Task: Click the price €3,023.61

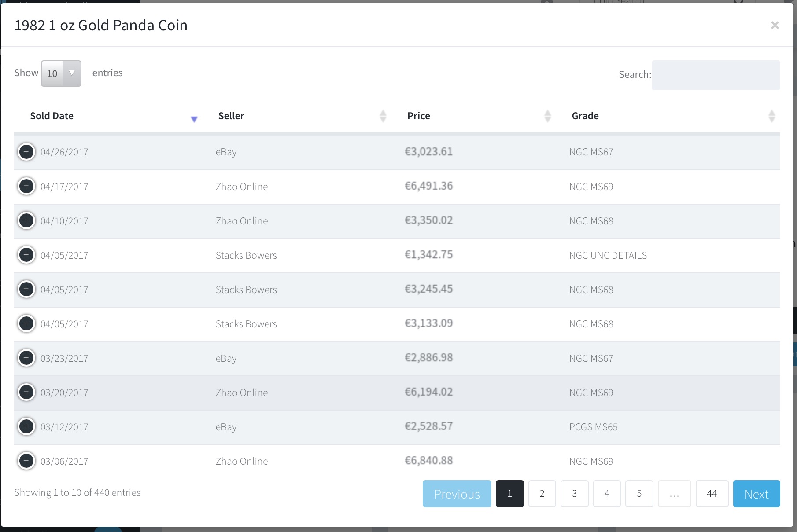Action: [x=429, y=152]
